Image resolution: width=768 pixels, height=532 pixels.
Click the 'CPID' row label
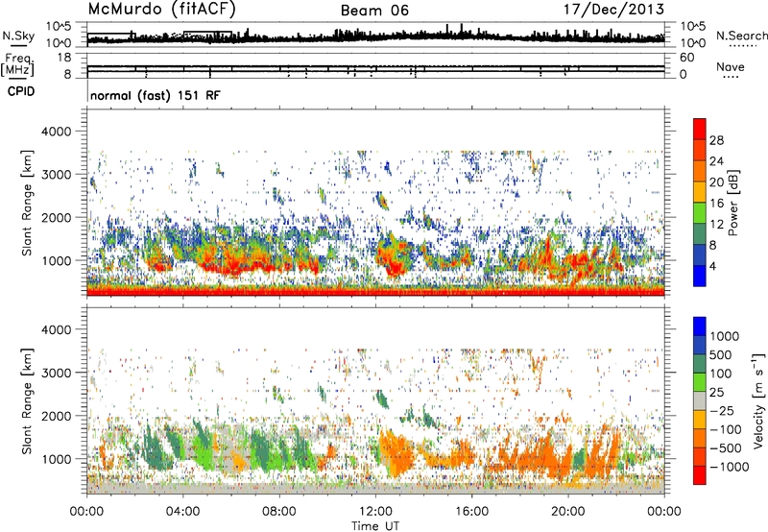click(21, 91)
